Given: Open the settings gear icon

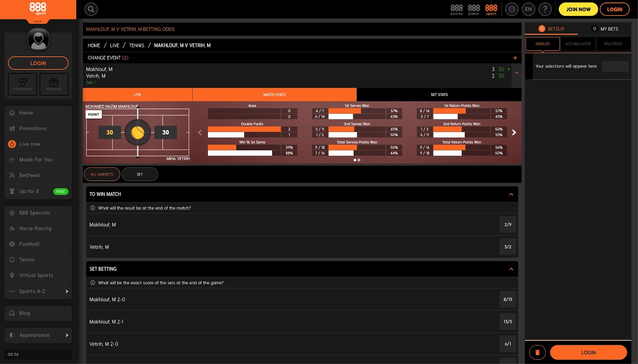Looking at the screenshot, I should [512, 9].
